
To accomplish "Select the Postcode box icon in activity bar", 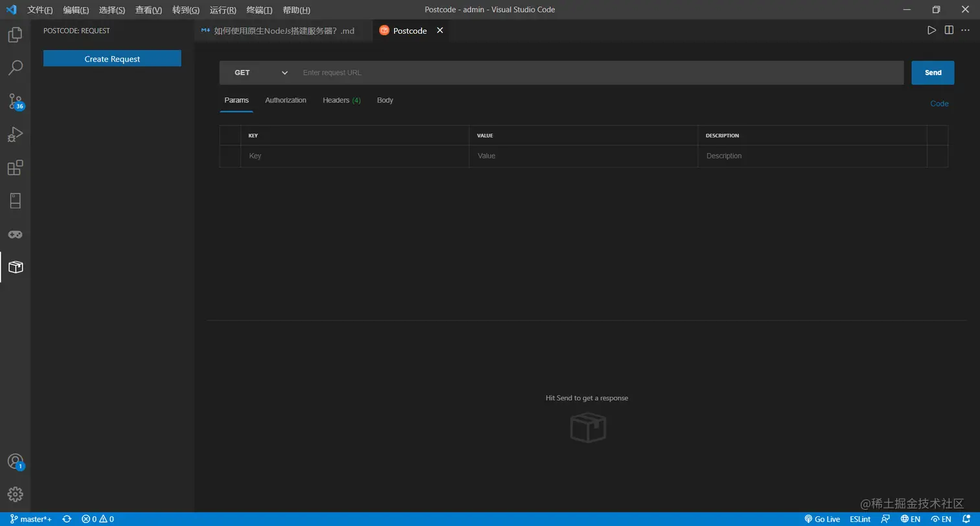I will [15, 267].
